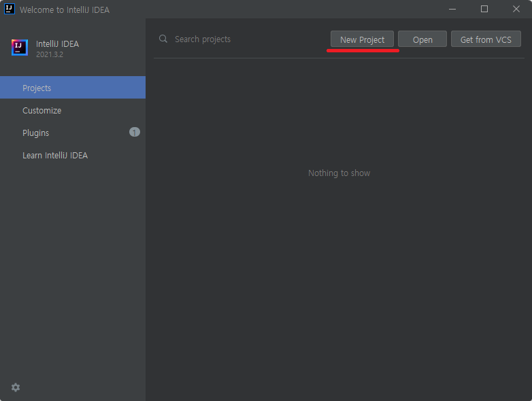Open the Customize section
Screen dimensions: 532x401
tap(73, 111)
